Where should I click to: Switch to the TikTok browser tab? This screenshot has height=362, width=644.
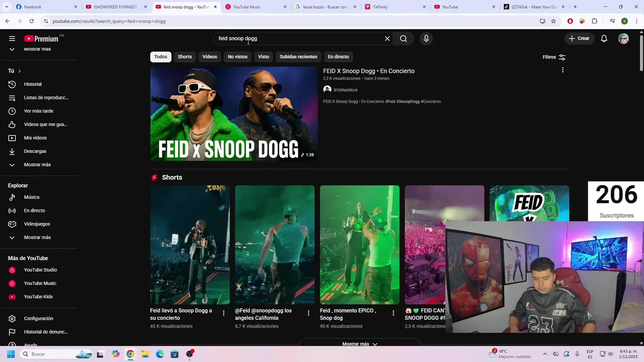pos(534,7)
